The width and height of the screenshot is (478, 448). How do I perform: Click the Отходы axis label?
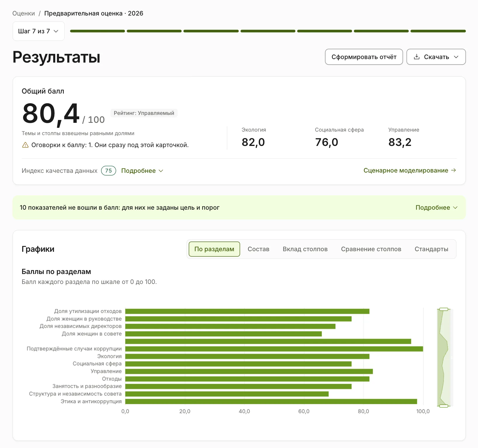[x=112, y=379]
